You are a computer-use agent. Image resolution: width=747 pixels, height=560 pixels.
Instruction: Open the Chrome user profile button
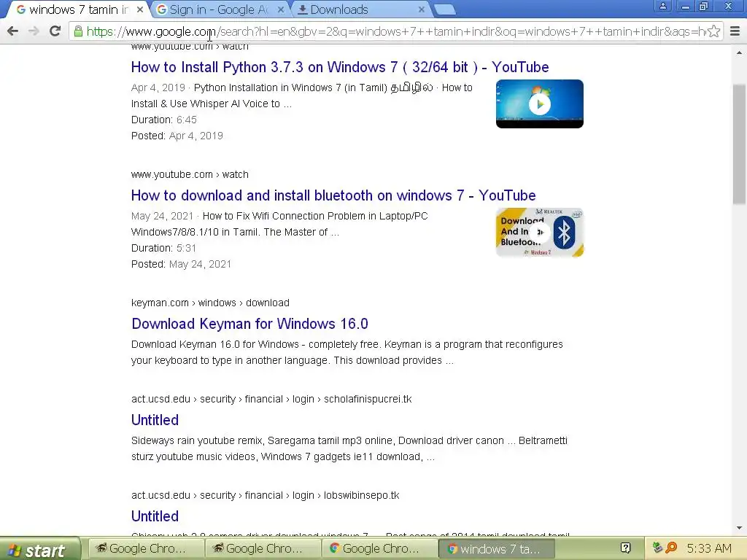[x=662, y=6]
